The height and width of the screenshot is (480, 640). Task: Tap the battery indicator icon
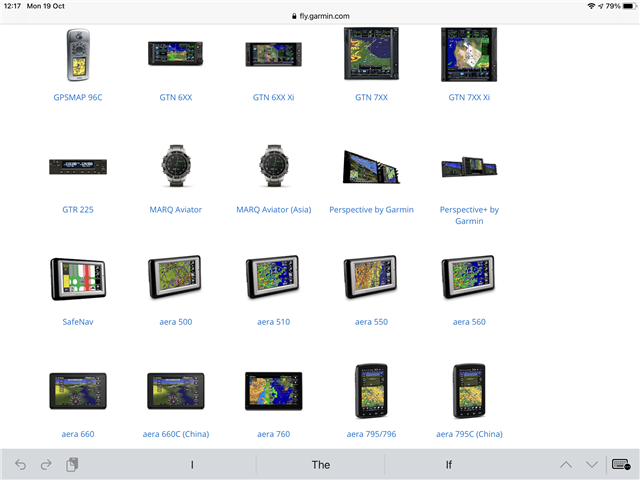(x=629, y=6)
